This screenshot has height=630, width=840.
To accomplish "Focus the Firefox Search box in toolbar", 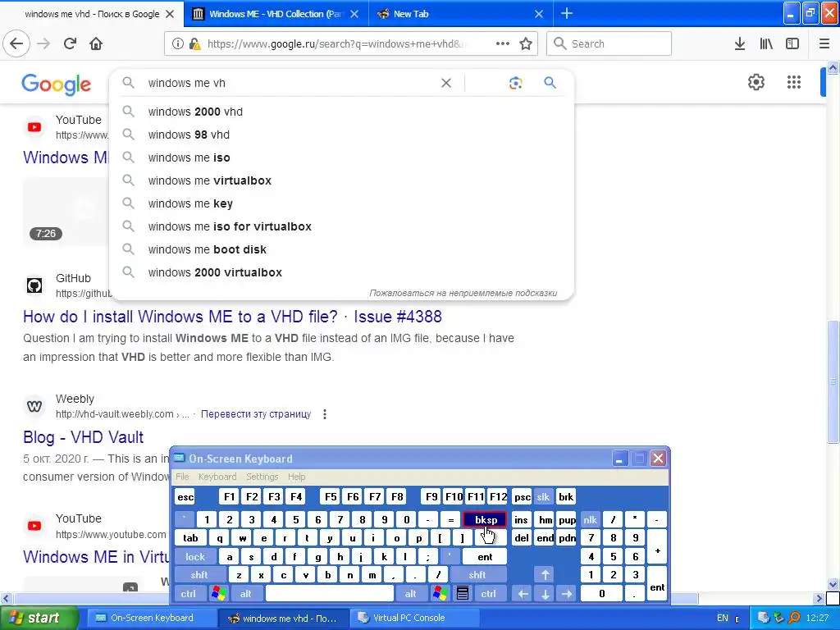I will click(x=609, y=43).
